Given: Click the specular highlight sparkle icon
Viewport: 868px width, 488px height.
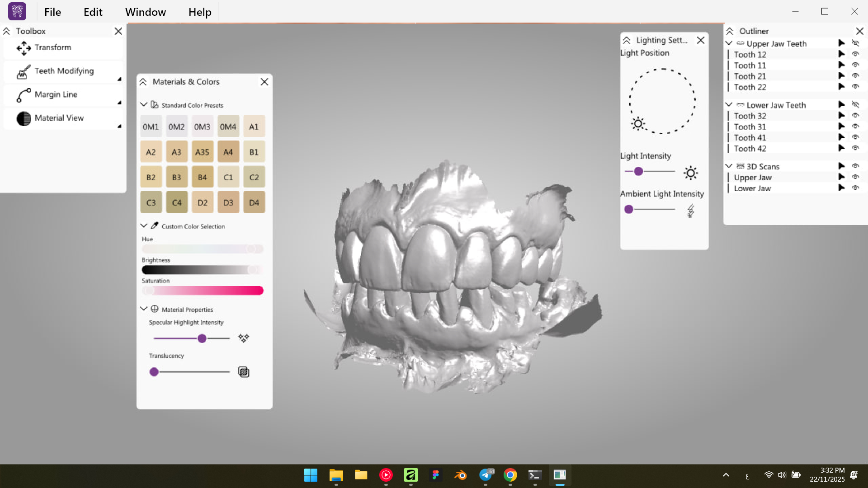Looking at the screenshot, I should [243, 338].
